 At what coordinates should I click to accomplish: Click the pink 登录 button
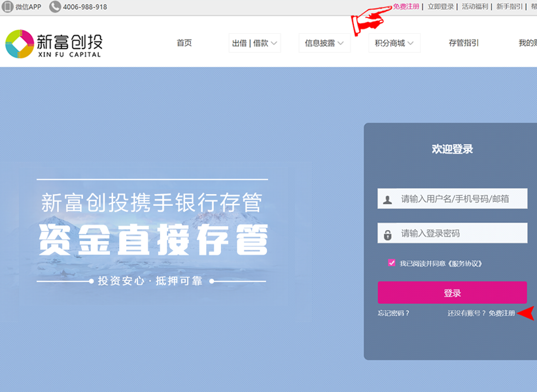click(x=452, y=293)
